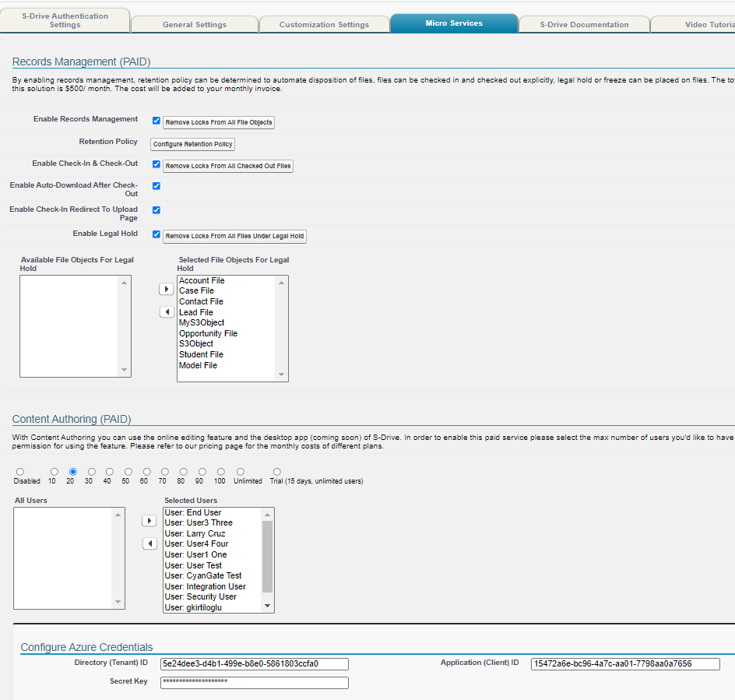Click the Directory (Tenant) ID field
Screen dimensions: 735x700
tap(254, 664)
